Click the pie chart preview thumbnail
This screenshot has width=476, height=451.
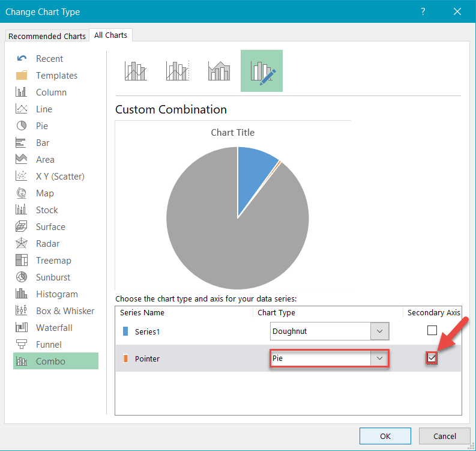pos(237,216)
